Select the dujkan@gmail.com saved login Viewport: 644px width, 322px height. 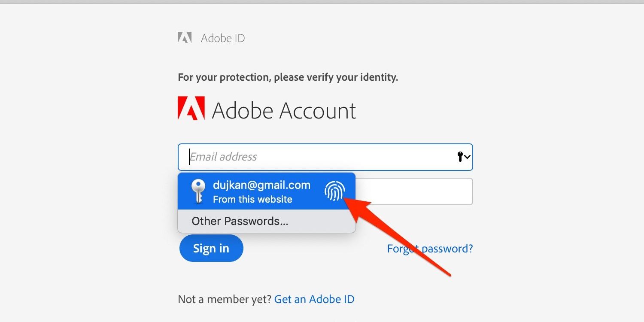coord(261,185)
